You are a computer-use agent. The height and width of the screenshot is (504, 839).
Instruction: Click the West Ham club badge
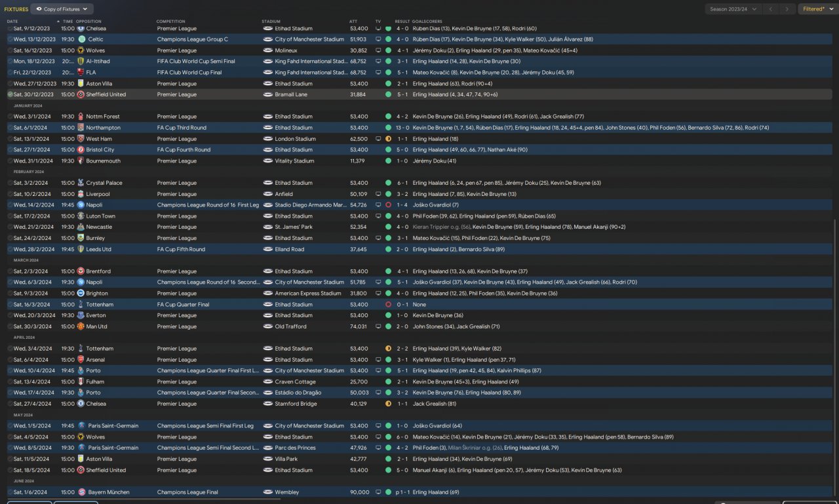click(x=81, y=139)
